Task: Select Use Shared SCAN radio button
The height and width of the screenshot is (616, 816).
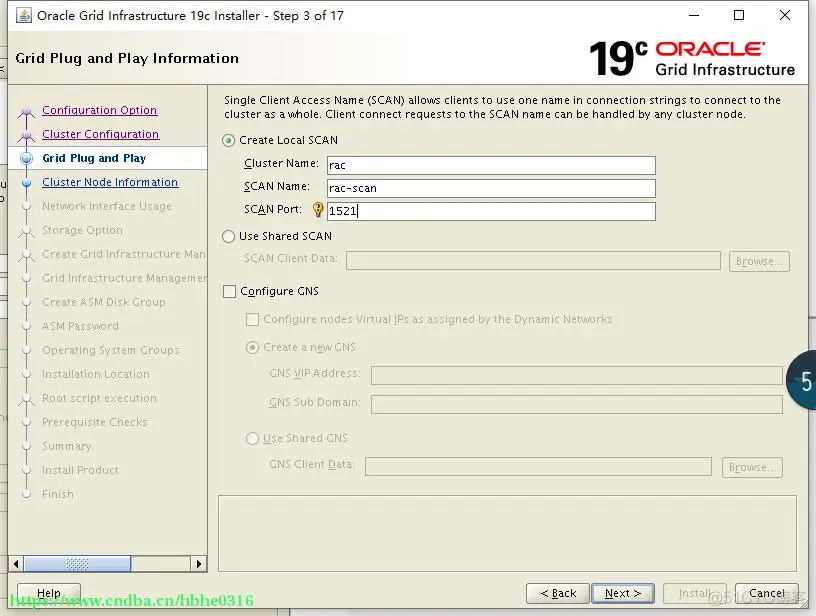Action: click(x=228, y=237)
